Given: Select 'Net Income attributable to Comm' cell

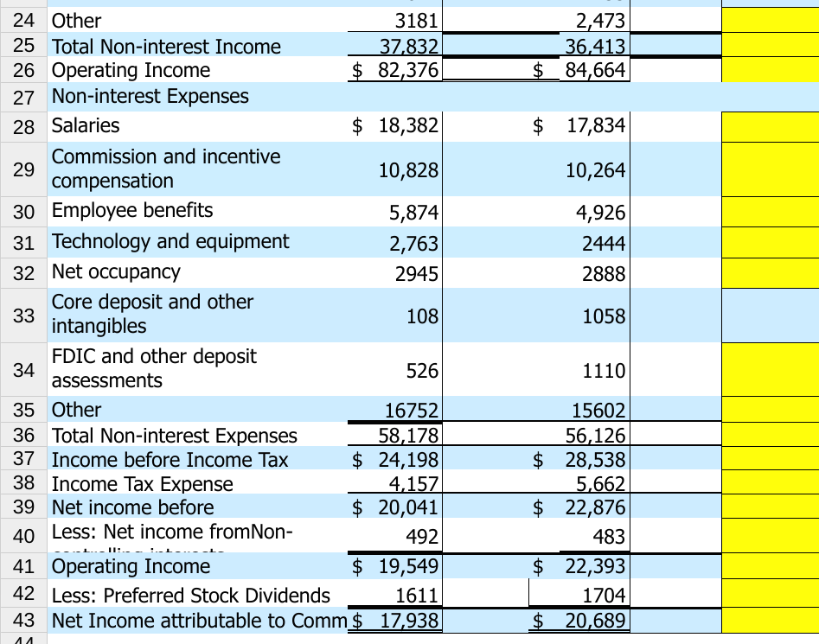Looking at the screenshot, I should click(x=197, y=621).
